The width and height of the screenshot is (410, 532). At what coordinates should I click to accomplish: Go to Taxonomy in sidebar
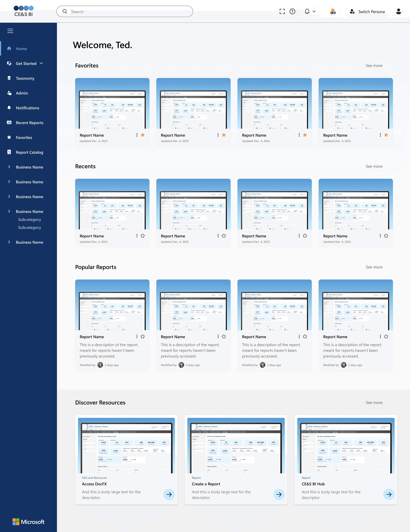tap(25, 78)
